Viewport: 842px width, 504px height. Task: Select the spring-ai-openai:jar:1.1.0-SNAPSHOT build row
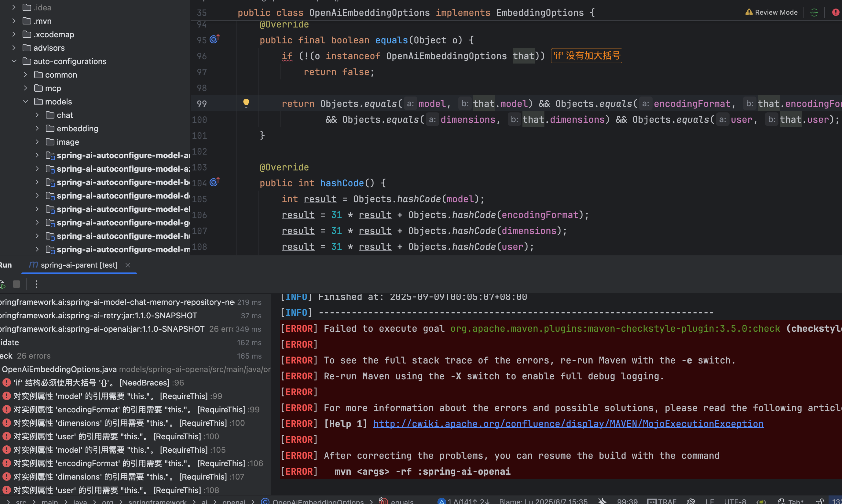click(136, 329)
